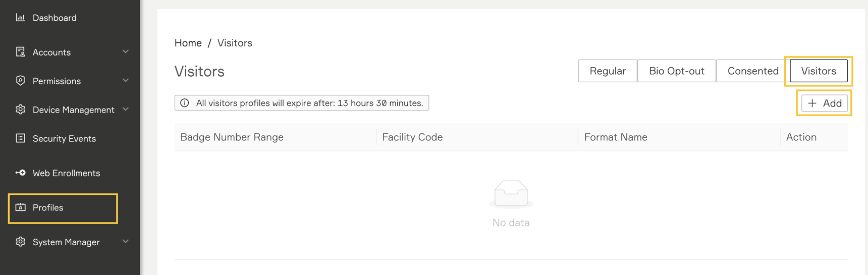Click the info icon beside expiry notice
The width and height of the screenshot is (868, 275).
pyautogui.click(x=185, y=103)
